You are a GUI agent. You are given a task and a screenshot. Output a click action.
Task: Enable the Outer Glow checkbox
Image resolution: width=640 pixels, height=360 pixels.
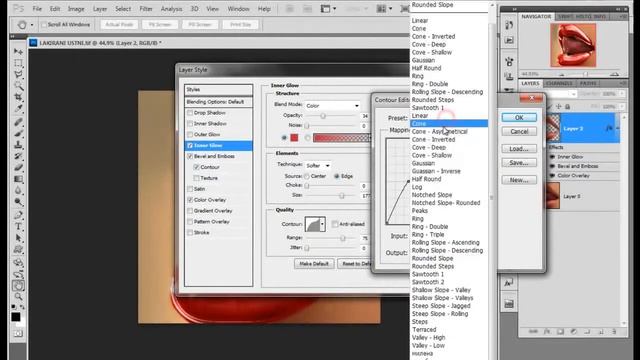coord(190,134)
